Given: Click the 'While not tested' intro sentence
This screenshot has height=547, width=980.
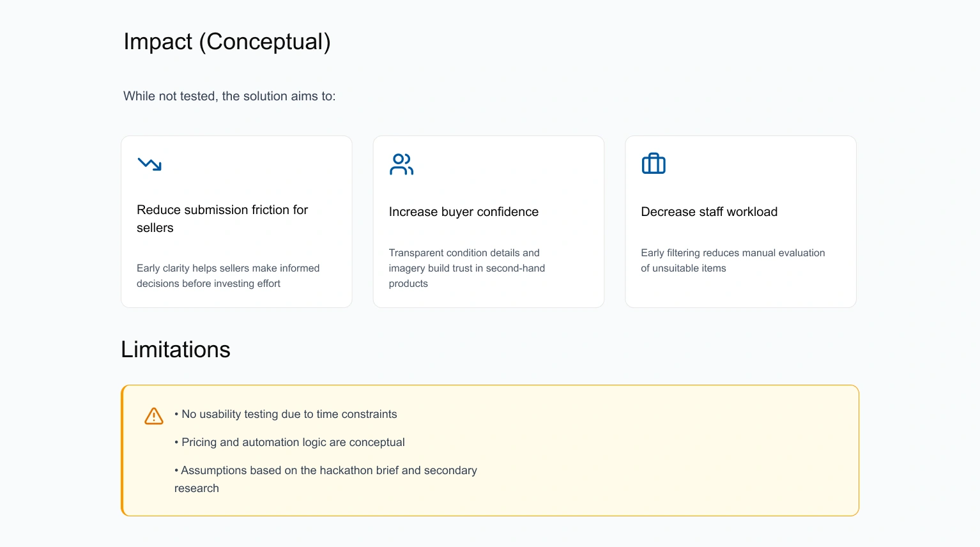Looking at the screenshot, I should point(229,96).
